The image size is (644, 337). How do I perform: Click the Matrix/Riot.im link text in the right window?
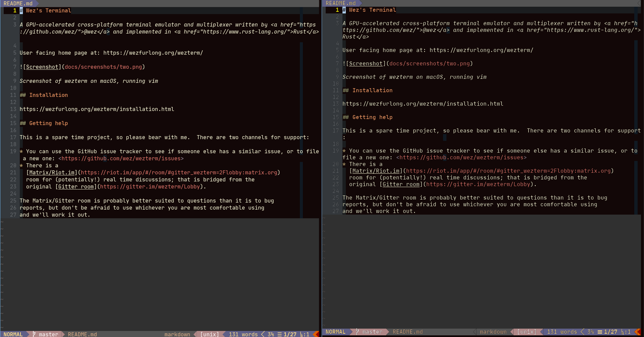(376, 171)
